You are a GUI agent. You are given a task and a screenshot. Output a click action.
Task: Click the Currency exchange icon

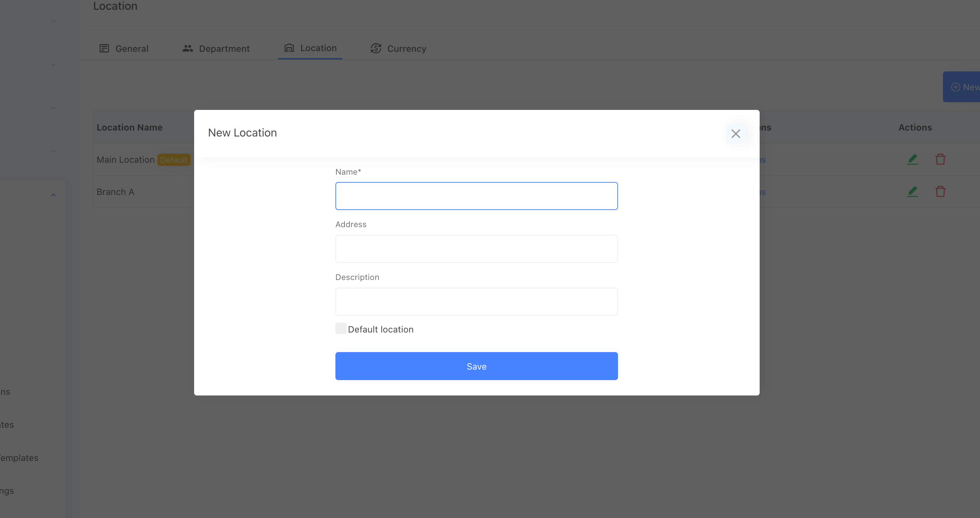tap(376, 48)
